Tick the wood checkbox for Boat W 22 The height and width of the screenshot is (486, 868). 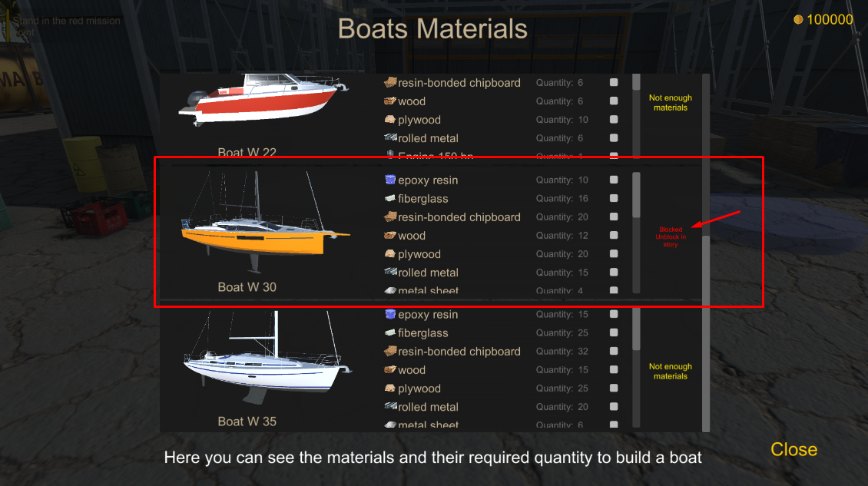(614, 101)
